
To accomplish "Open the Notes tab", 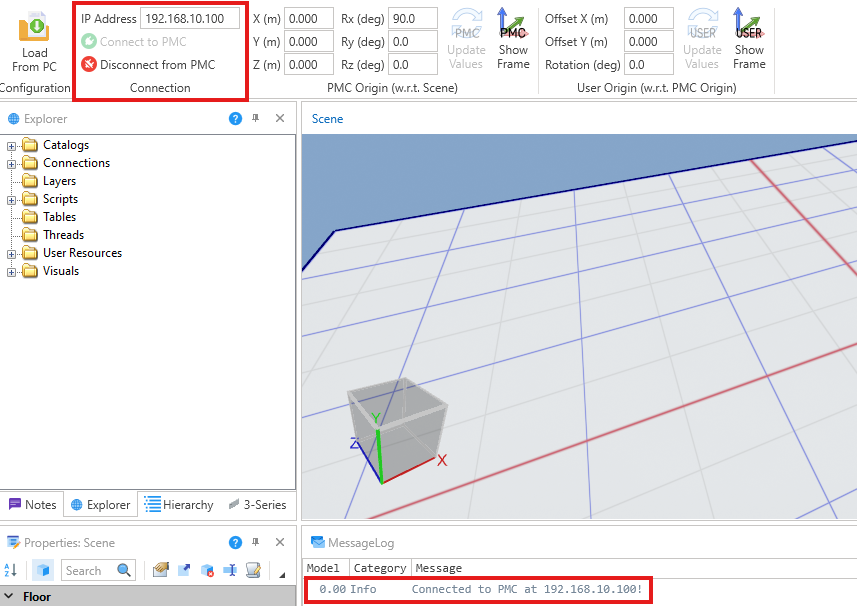I will pos(32,505).
